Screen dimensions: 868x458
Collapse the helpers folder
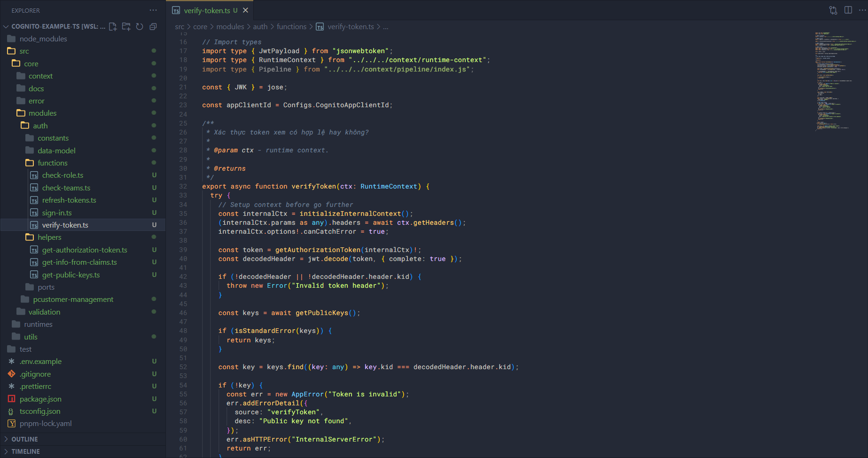point(49,237)
